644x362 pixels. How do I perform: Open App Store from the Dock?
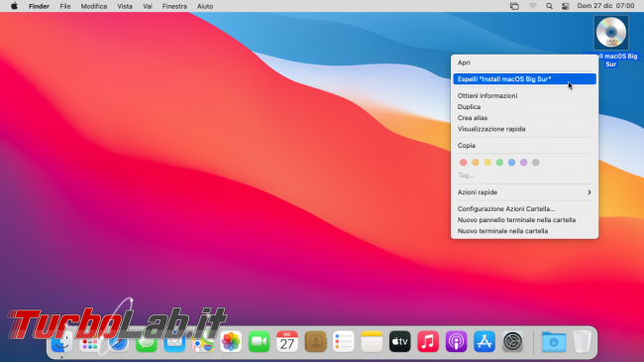484,342
